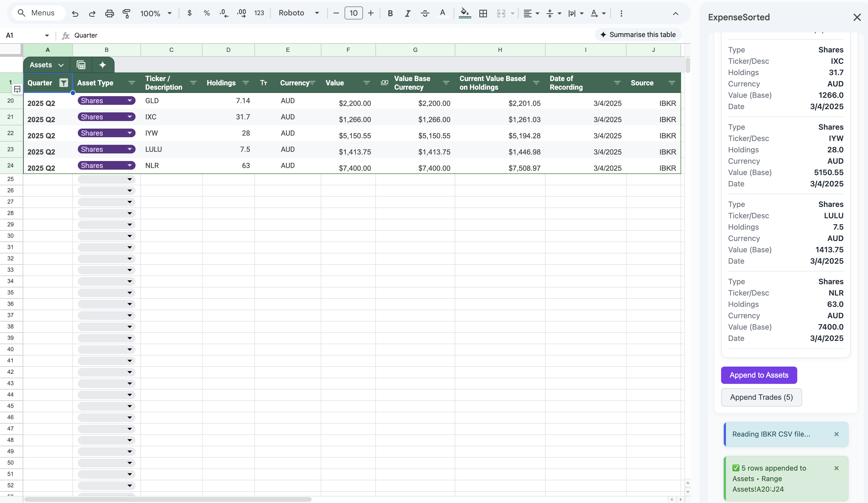Open the Roboto font dropdown

tap(299, 14)
